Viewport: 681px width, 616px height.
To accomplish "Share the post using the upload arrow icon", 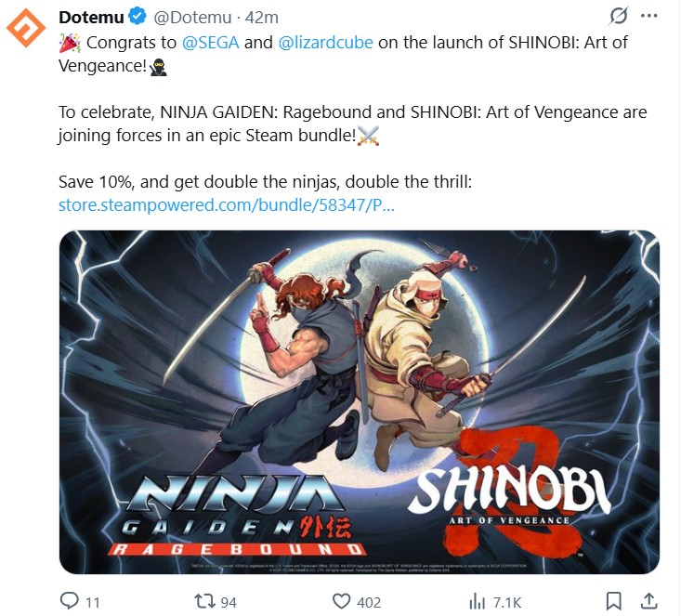I will [648, 601].
